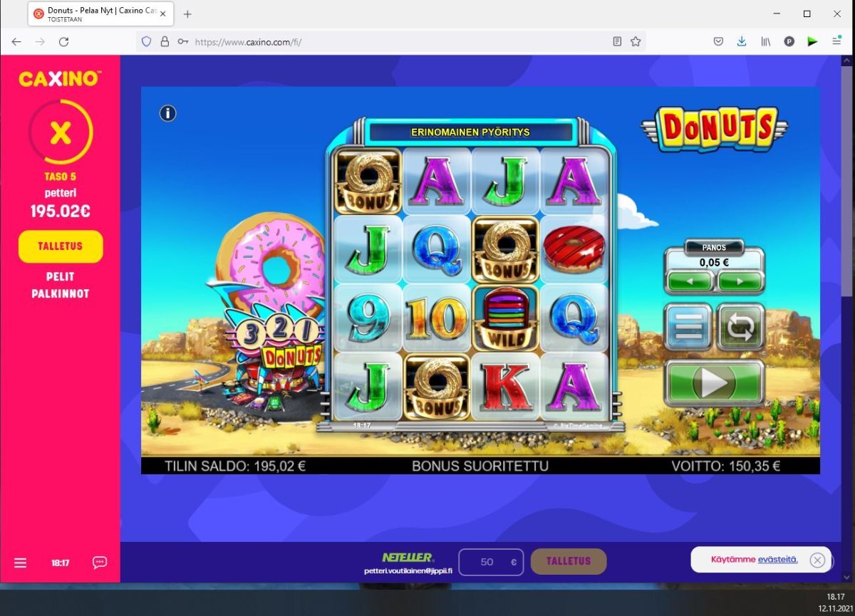The height and width of the screenshot is (616, 855).
Task: Open the autoplay loop button
Action: coord(740,328)
